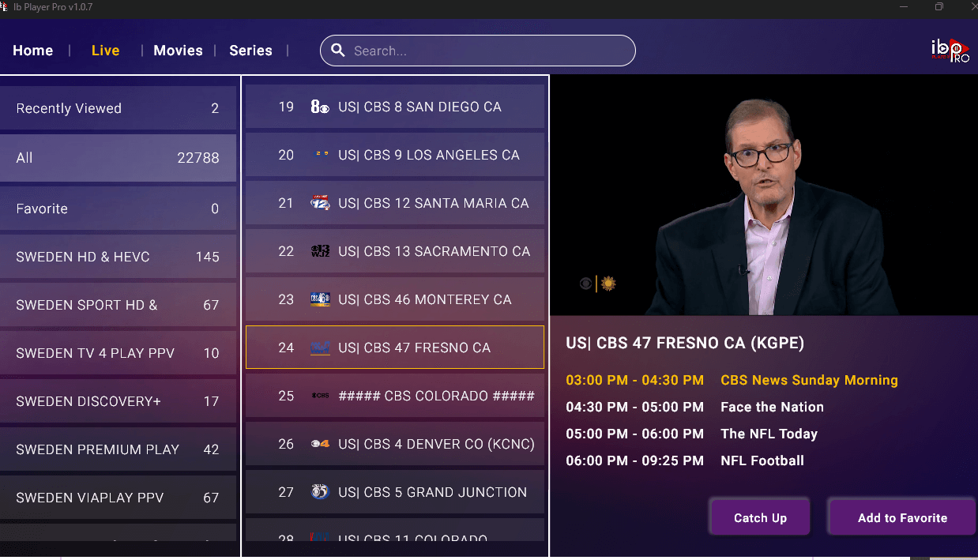The width and height of the screenshot is (978, 560).
Task: Click the CBS 4 Denver channel logo
Action: [320, 444]
